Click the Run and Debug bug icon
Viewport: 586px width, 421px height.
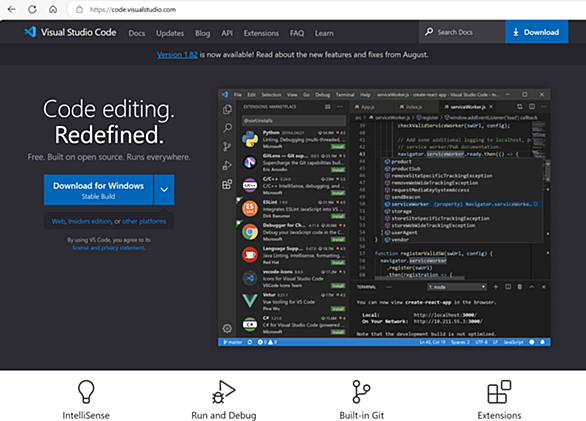click(x=223, y=392)
